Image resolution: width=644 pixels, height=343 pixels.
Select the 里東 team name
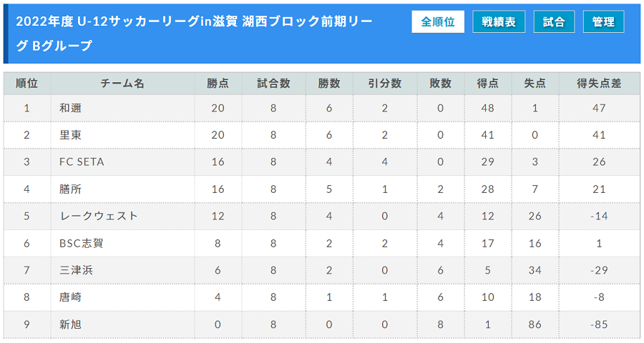(70, 135)
